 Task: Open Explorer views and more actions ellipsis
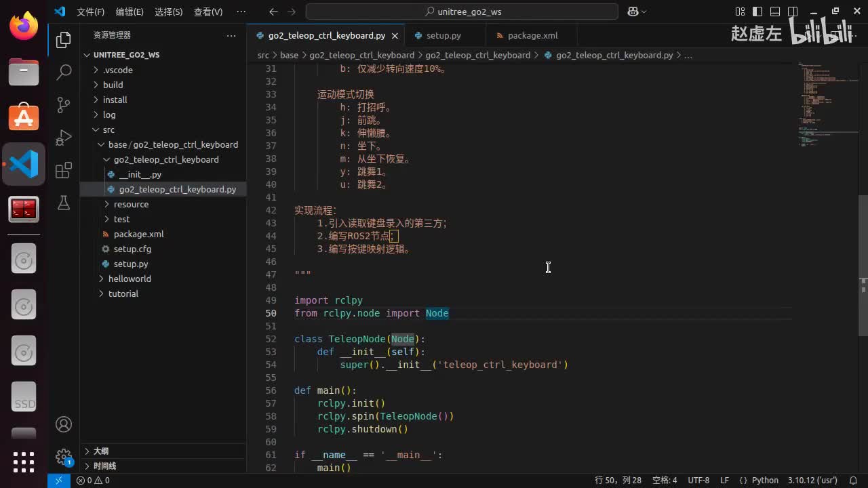[x=231, y=35]
